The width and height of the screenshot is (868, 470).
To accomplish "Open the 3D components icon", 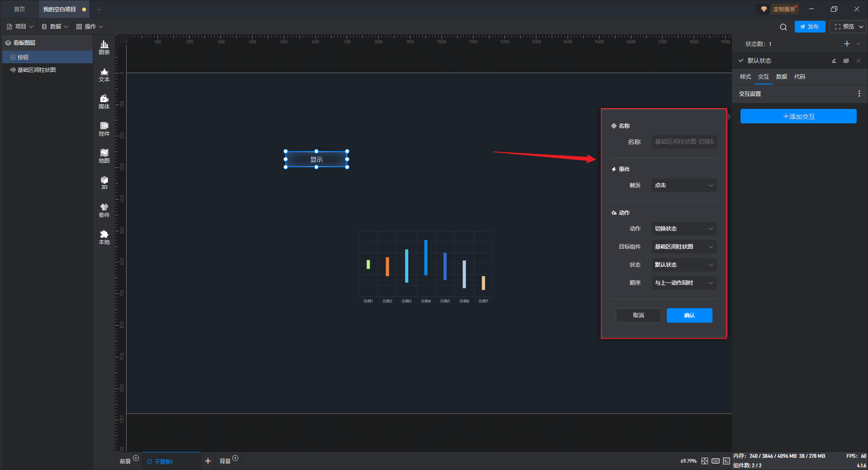I will (x=104, y=183).
